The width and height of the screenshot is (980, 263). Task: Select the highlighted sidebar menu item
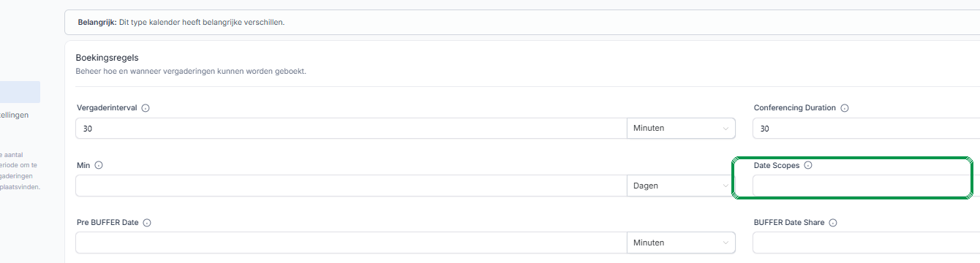tap(20, 92)
